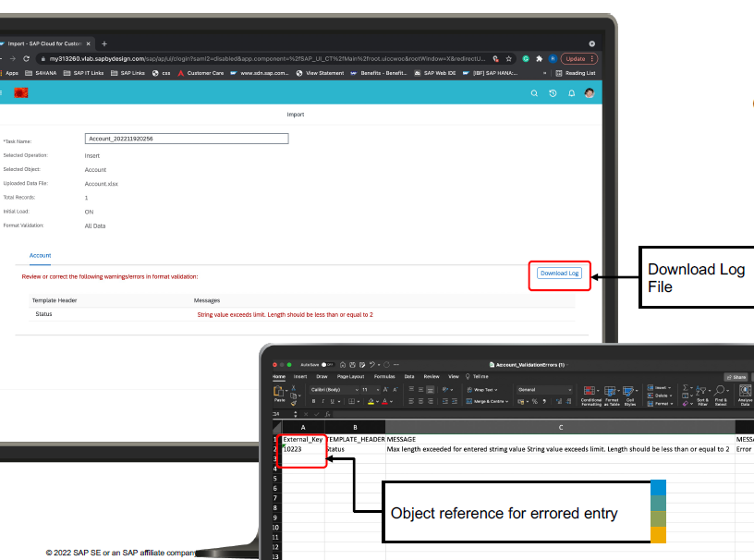Click the Excel Home icon in title bar
Viewport: 754px width, 560px height.
coord(343,365)
